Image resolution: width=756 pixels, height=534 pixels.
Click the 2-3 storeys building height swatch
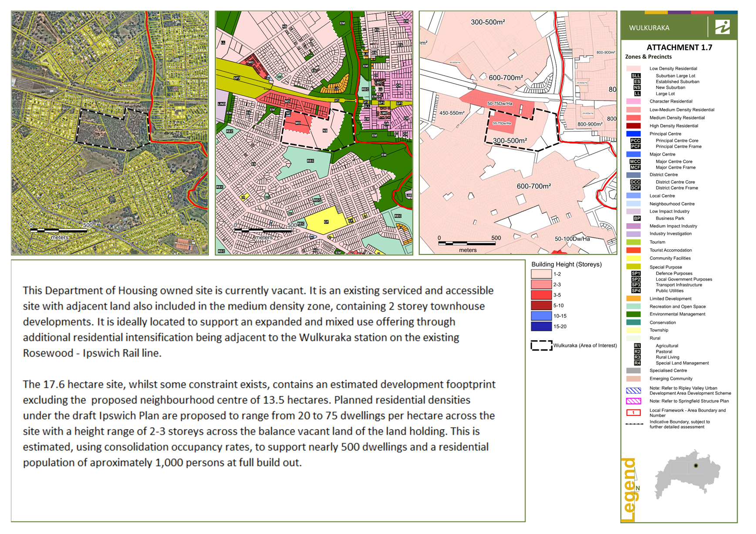point(541,285)
